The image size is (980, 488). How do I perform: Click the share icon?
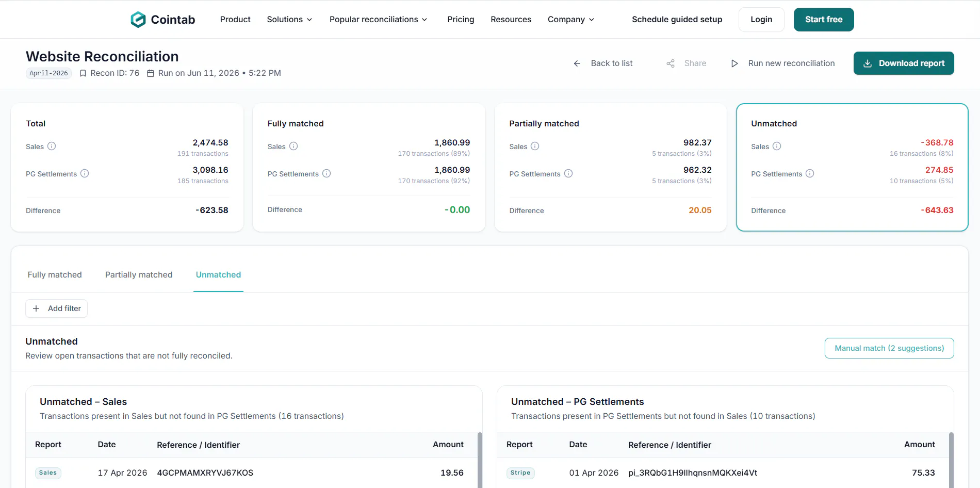click(671, 63)
